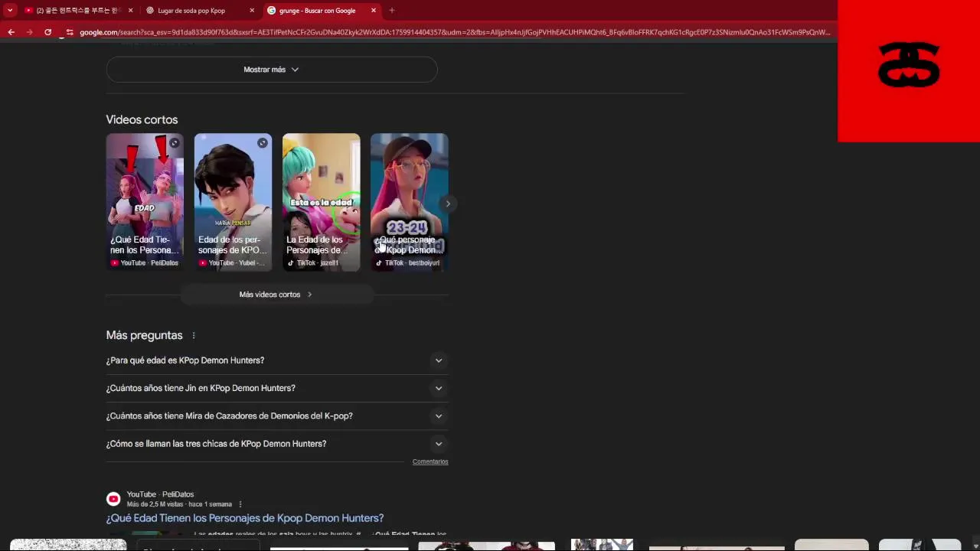Click the YouTube · PeliDatos source text
980x551 pixels.
[160, 494]
